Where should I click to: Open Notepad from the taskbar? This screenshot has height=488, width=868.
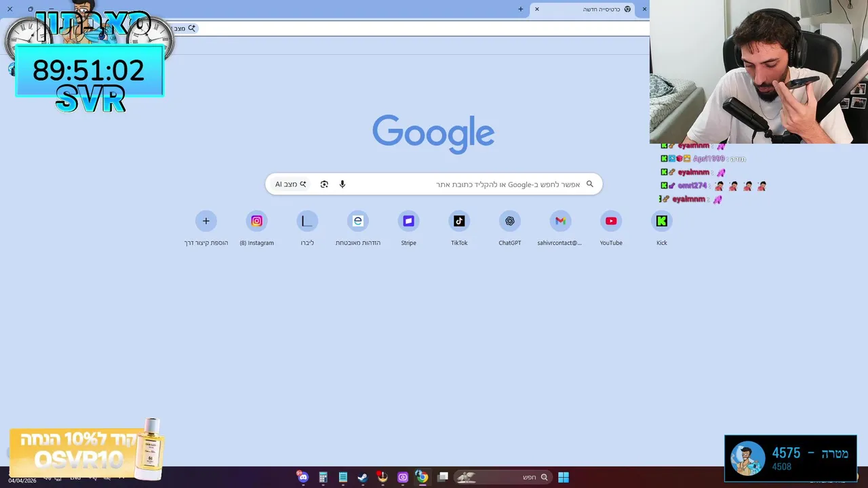(343, 477)
